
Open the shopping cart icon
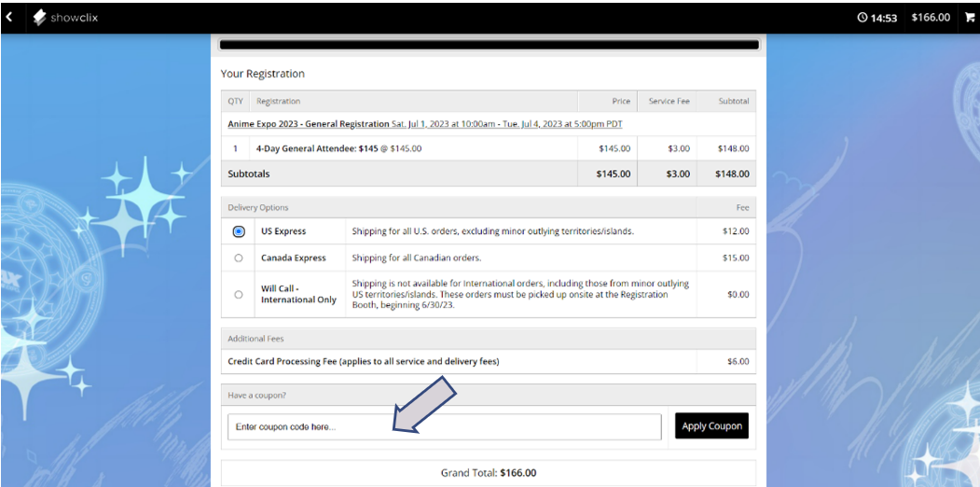pyautogui.click(x=970, y=18)
